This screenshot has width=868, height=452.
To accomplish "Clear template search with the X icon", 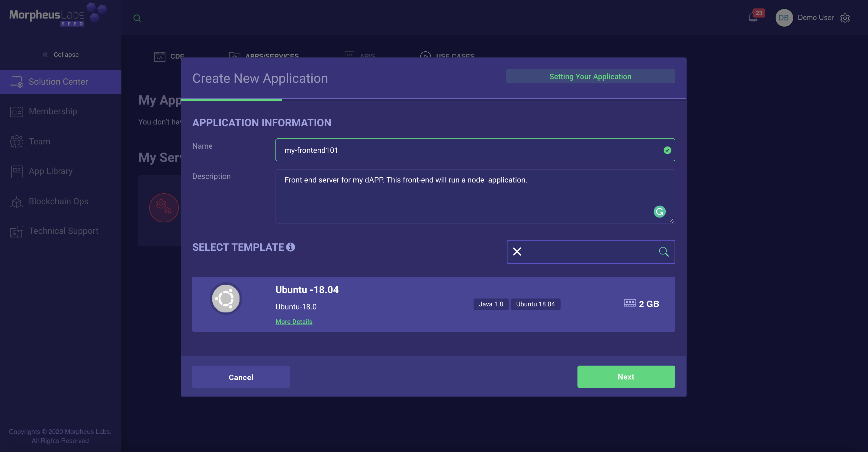I will pos(517,252).
